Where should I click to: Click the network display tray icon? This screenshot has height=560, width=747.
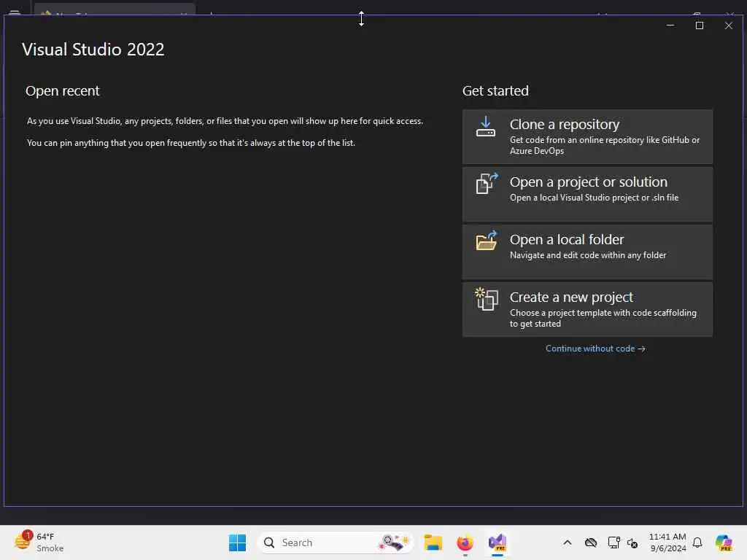click(614, 542)
